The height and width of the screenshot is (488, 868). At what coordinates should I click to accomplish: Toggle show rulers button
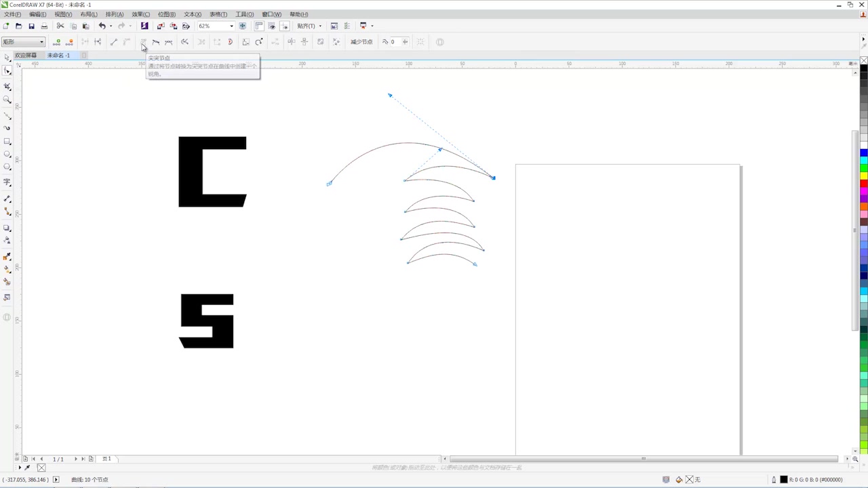[259, 26]
